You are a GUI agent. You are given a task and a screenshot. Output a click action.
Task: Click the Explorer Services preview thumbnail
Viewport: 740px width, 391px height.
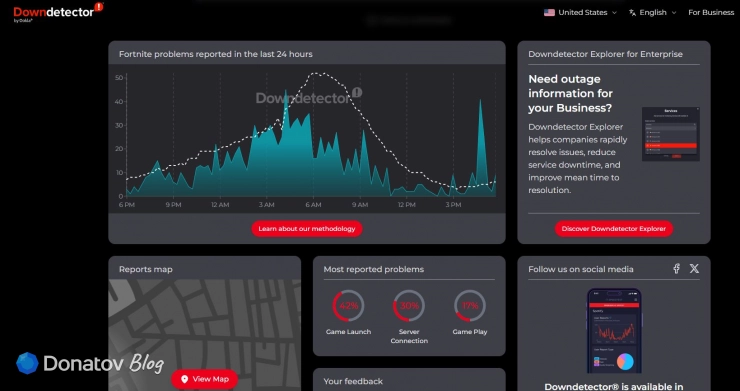(x=671, y=134)
